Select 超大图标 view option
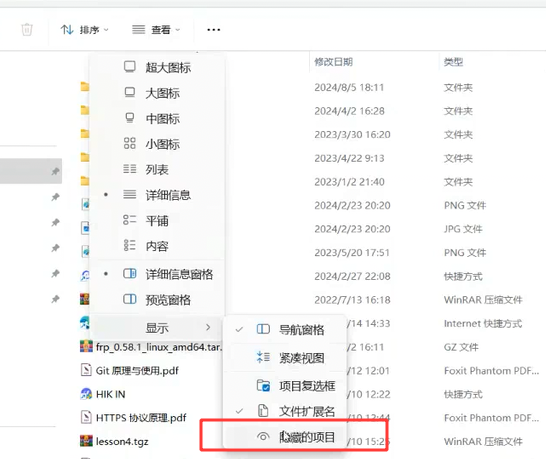 coord(157,67)
